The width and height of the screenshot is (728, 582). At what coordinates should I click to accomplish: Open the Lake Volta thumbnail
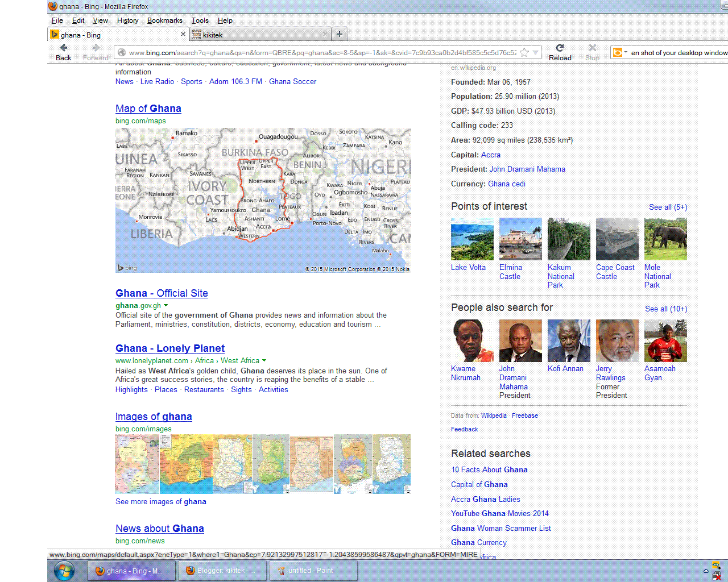pos(472,239)
